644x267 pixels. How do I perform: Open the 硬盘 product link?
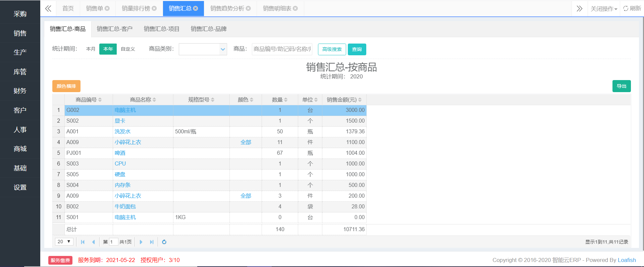(x=120, y=175)
